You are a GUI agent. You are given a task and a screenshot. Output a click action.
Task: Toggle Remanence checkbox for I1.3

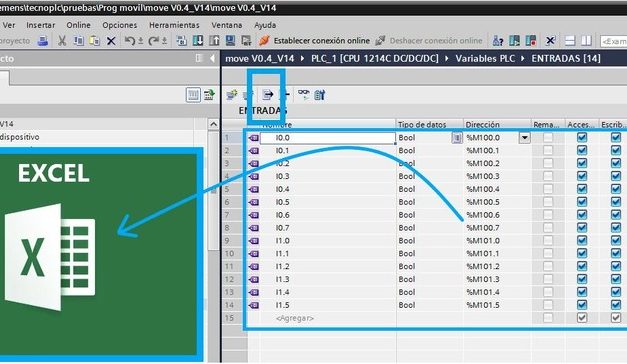[548, 279]
